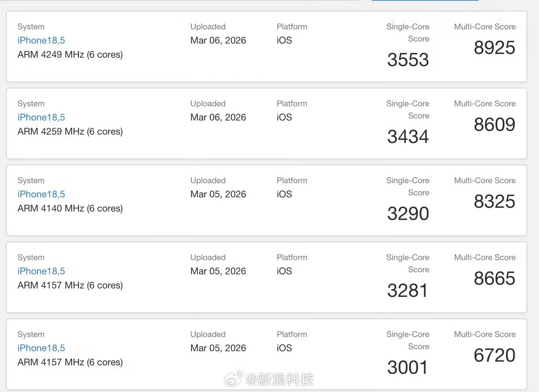Click the multi-core score 8325

pyautogui.click(x=494, y=202)
